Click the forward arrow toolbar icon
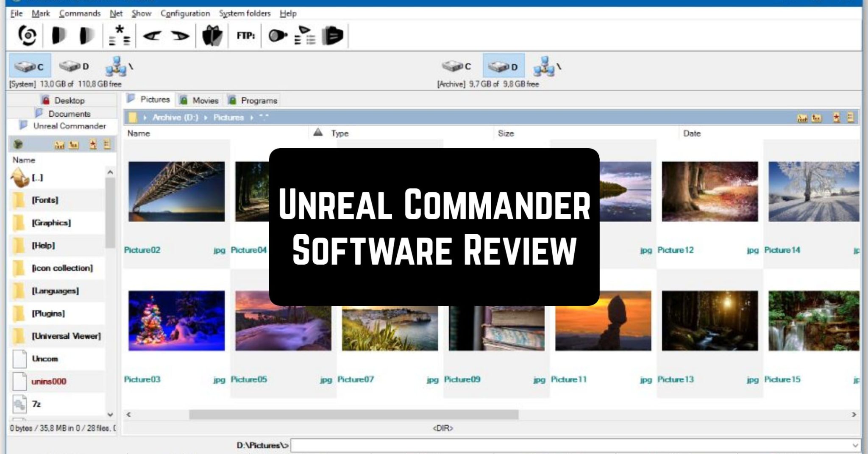The image size is (868, 454). click(x=180, y=36)
